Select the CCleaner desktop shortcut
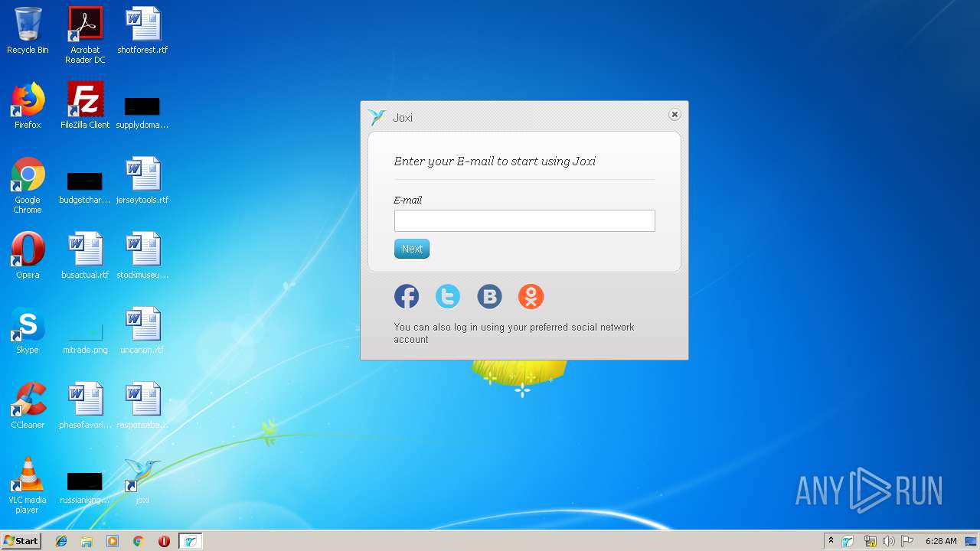The height and width of the screenshot is (551, 980). pos(28,406)
